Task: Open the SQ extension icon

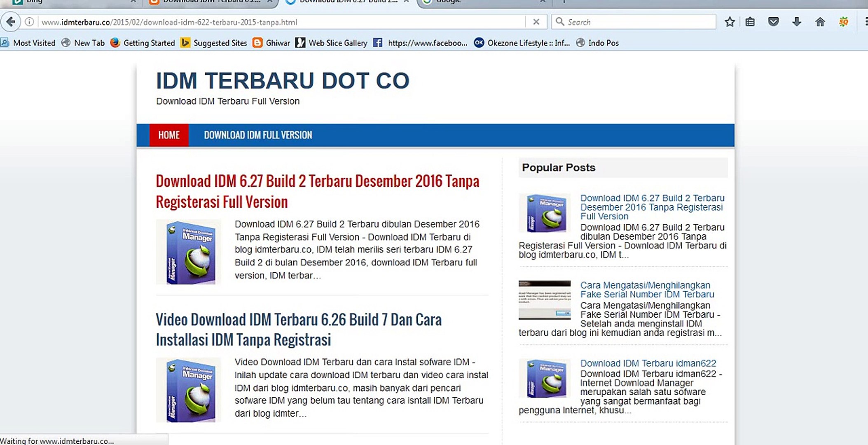Action: pos(843,22)
